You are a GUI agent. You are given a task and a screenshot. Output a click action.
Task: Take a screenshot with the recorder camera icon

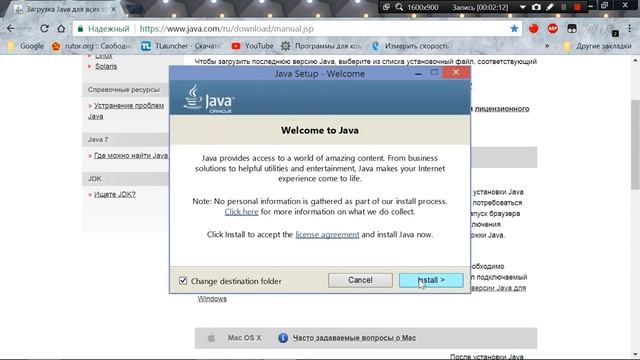pyautogui.click(x=536, y=7)
